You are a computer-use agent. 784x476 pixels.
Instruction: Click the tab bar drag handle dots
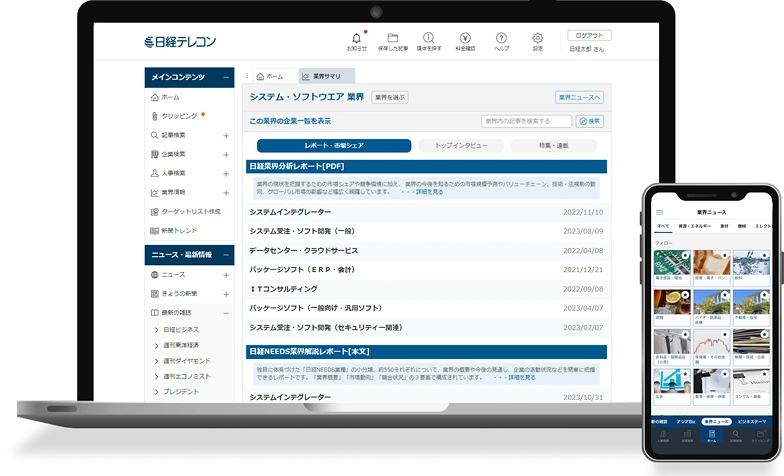pyautogui.click(x=247, y=76)
